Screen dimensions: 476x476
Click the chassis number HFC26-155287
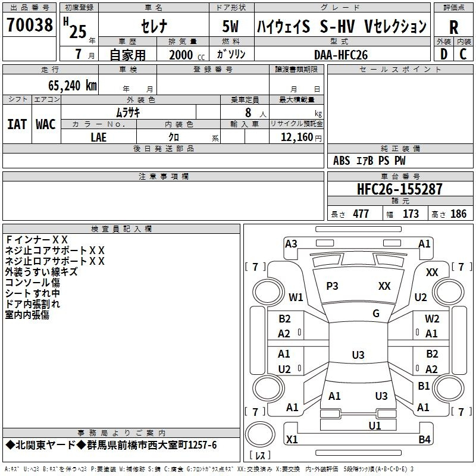(x=399, y=190)
